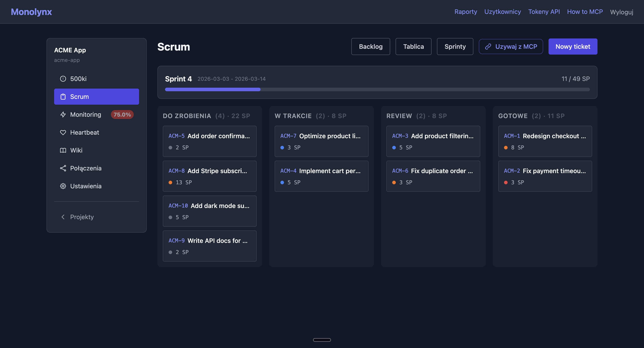Open the Backlog view
This screenshot has height=348, width=644.
[371, 47]
